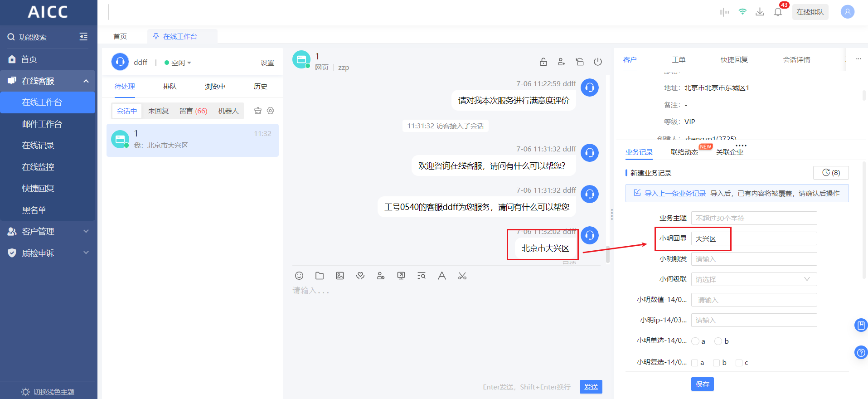Click the bookmark floating icon on right edge
868x399 pixels.
[861, 325]
